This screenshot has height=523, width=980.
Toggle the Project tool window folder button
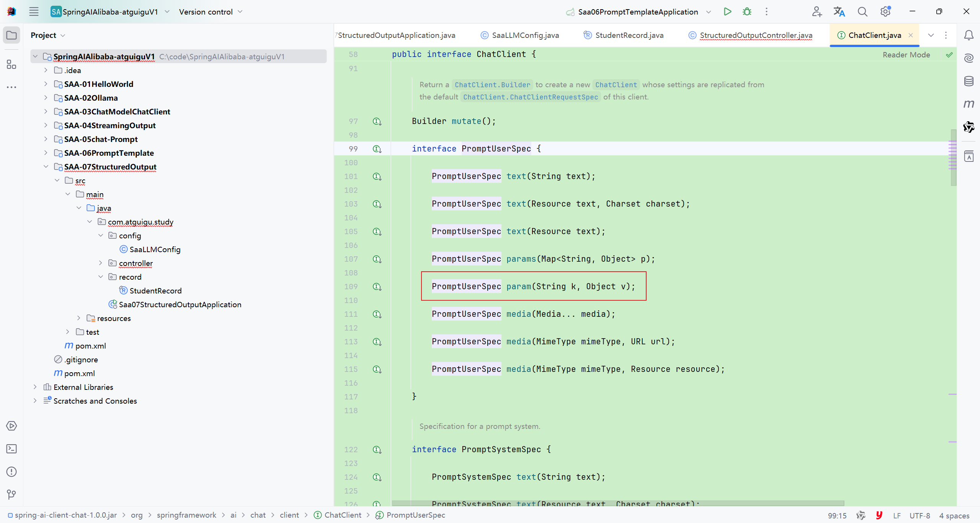11,35
